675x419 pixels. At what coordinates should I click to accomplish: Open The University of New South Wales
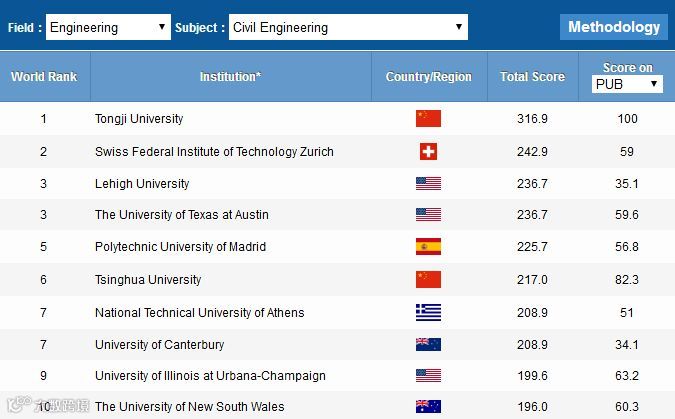[189, 407]
